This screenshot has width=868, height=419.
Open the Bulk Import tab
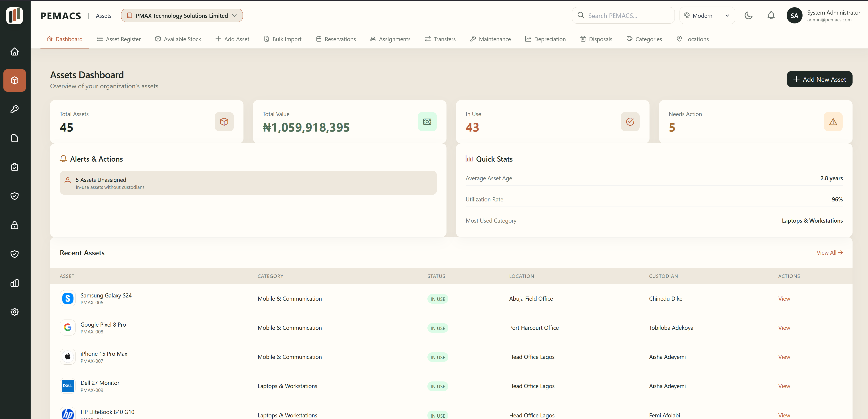(x=283, y=39)
